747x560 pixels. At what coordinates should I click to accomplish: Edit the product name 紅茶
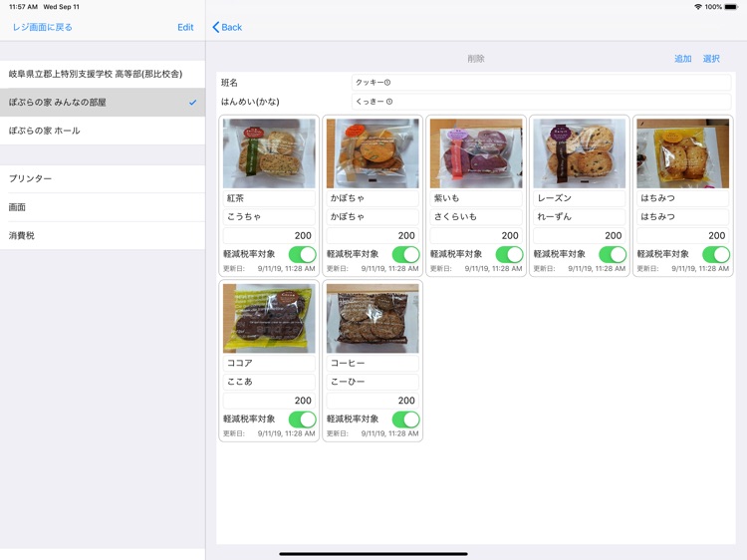(x=269, y=197)
